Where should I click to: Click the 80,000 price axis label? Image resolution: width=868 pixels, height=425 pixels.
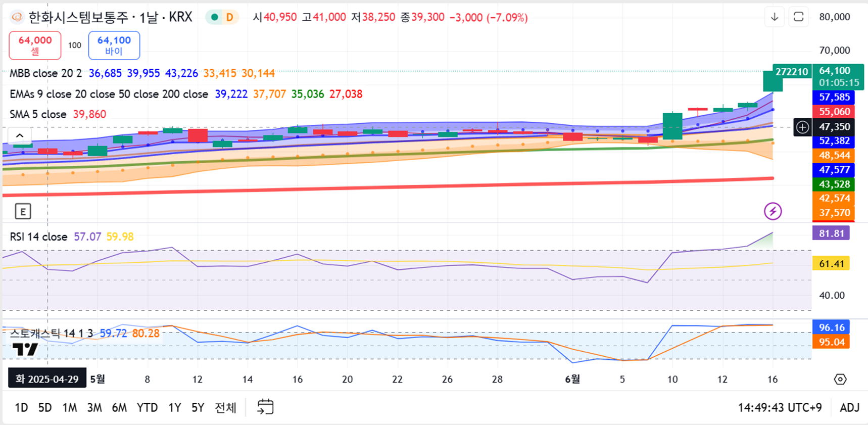(835, 17)
